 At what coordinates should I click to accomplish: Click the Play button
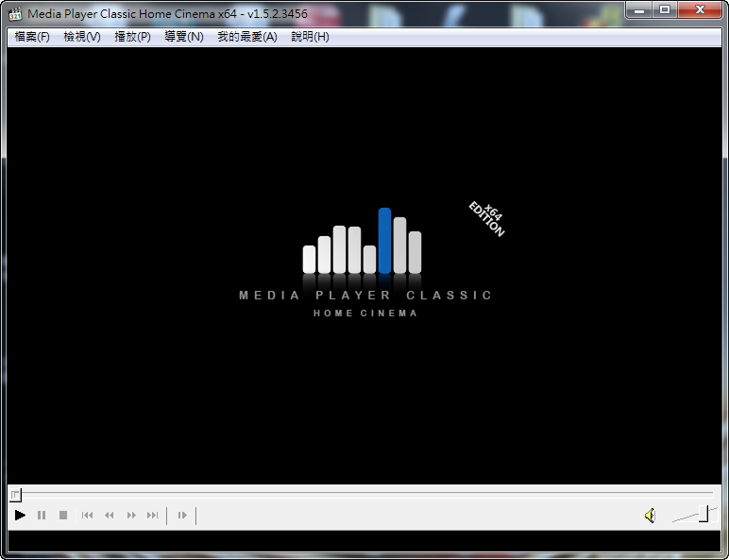20,515
